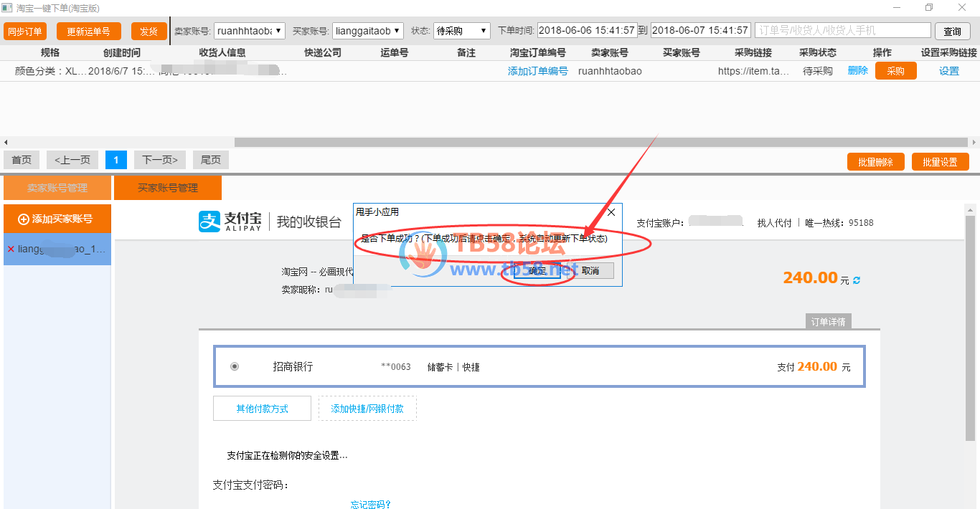Viewport: 980px width, 509px height.
Task: Switch to 买家账号管理 tab
Action: pyautogui.click(x=168, y=188)
